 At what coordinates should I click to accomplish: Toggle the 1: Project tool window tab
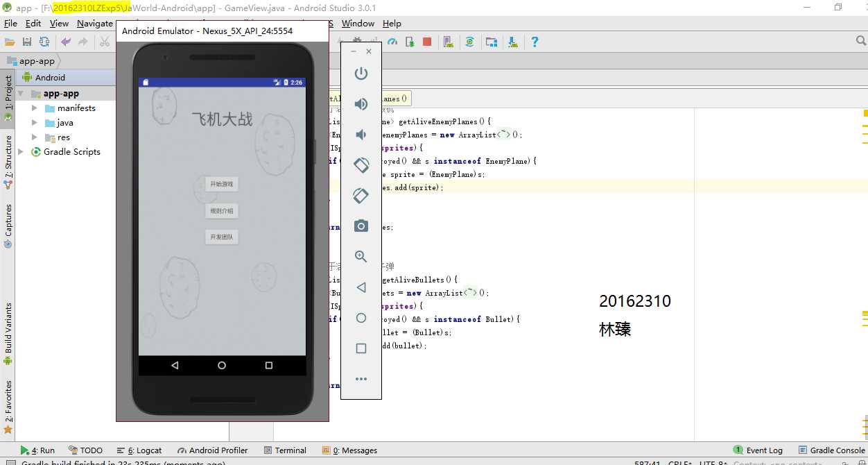[x=8, y=98]
